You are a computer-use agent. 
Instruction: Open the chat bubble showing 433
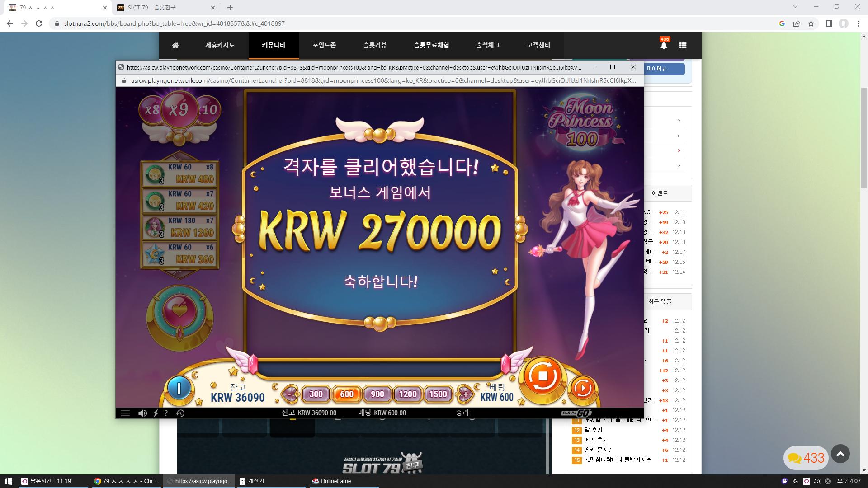pos(806,458)
